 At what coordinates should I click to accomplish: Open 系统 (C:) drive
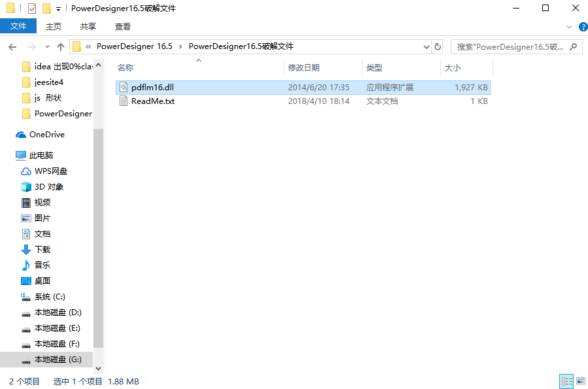pos(42,297)
